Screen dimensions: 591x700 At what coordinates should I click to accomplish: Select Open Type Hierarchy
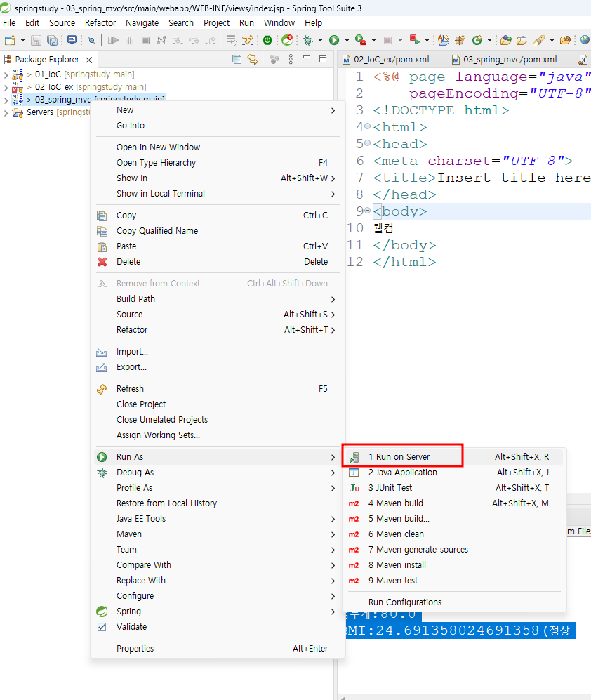[x=218, y=162]
